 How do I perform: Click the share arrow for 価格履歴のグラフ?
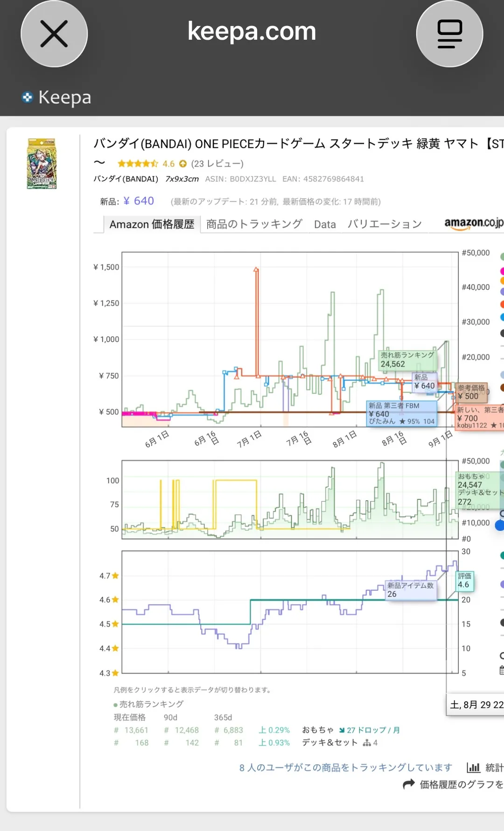click(x=409, y=784)
